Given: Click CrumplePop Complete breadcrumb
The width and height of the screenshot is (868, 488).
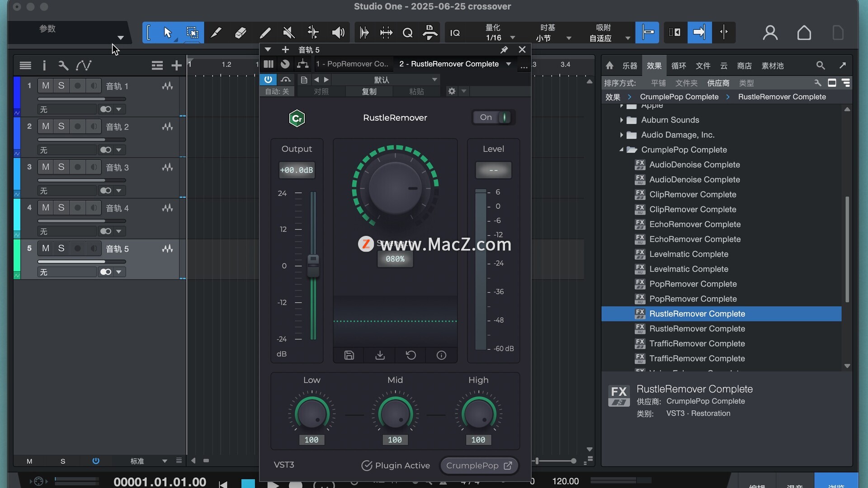Looking at the screenshot, I should [x=679, y=97].
